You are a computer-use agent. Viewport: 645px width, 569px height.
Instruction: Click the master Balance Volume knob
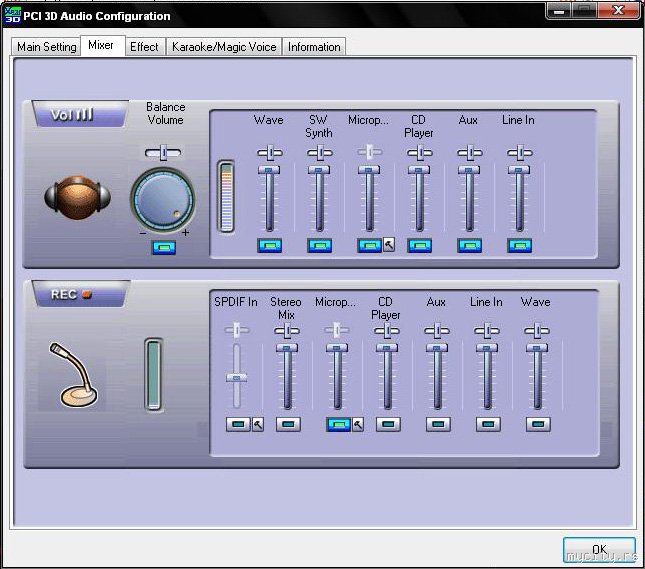164,199
